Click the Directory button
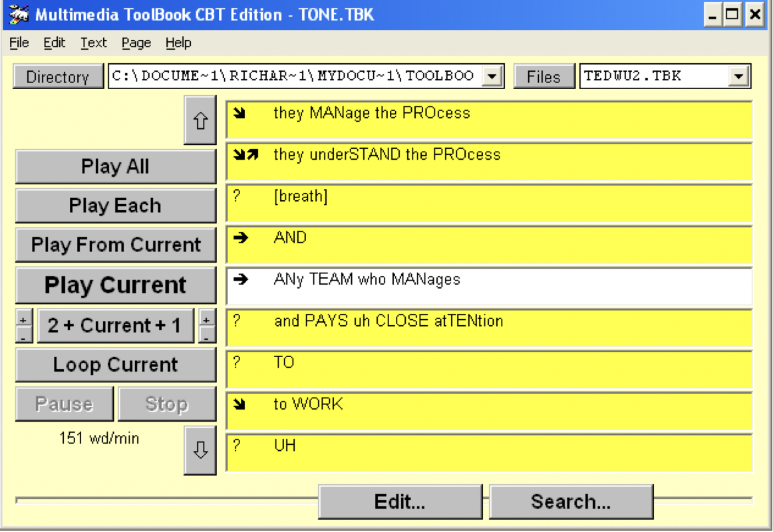The height and width of the screenshot is (532, 773). point(58,76)
